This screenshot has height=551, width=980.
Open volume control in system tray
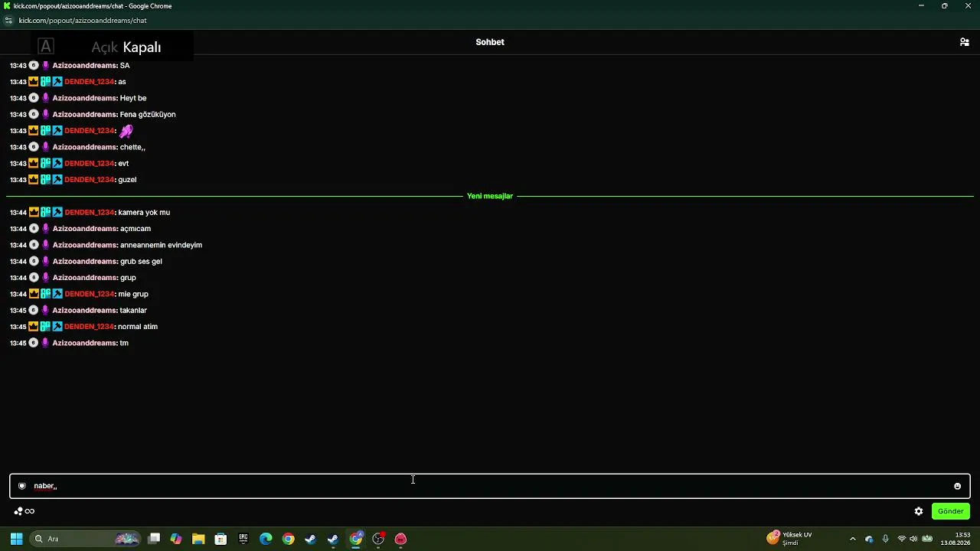(913, 539)
